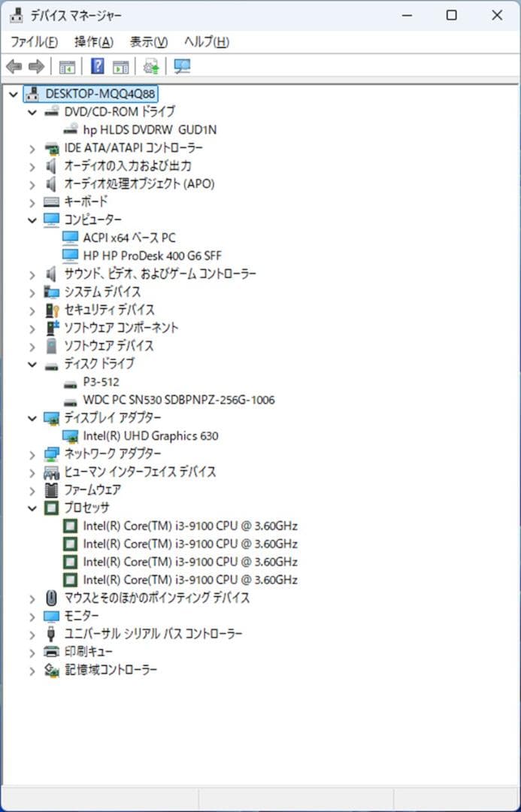Expand the キーボード category
The height and width of the screenshot is (812, 521).
tap(32, 202)
